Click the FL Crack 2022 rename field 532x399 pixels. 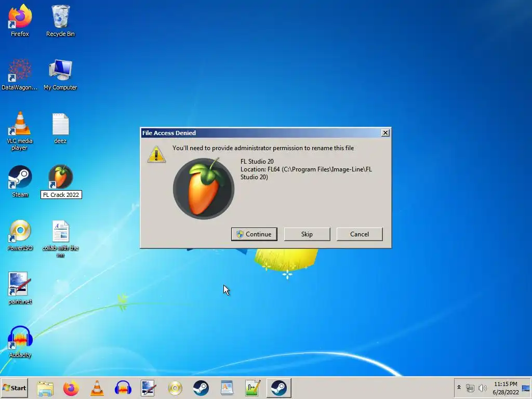pyautogui.click(x=61, y=195)
